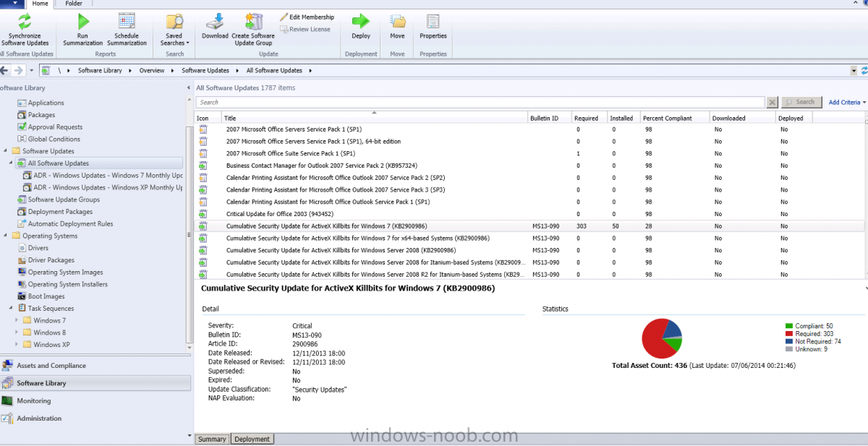
Task: Open the Add Criteria dropdown
Action: (847, 103)
